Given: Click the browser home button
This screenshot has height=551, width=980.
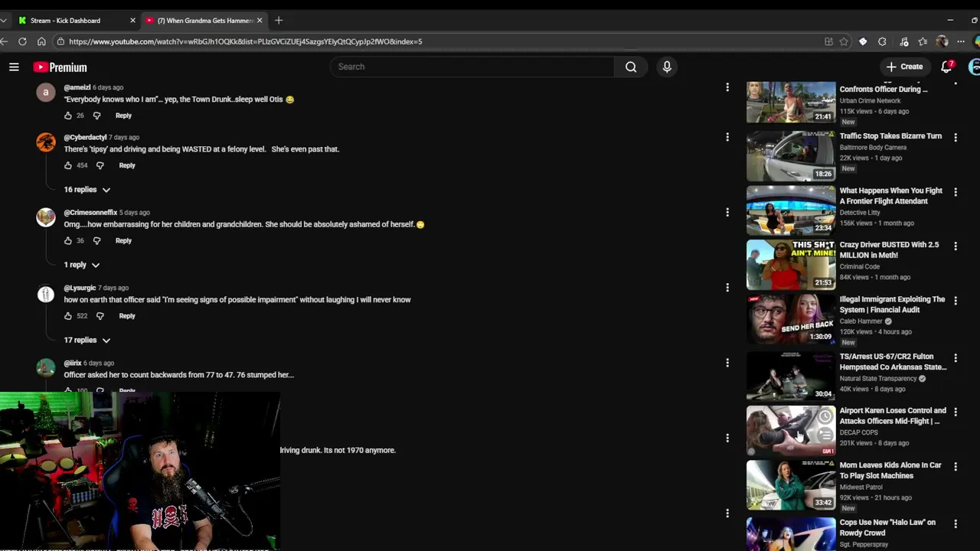Looking at the screenshot, I should click(x=41, y=41).
